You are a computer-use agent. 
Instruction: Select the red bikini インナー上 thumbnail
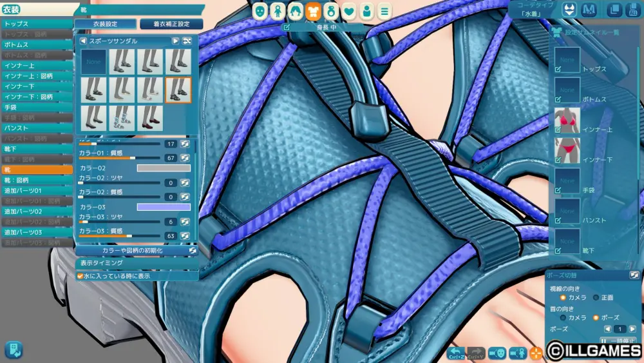point(567,121)
